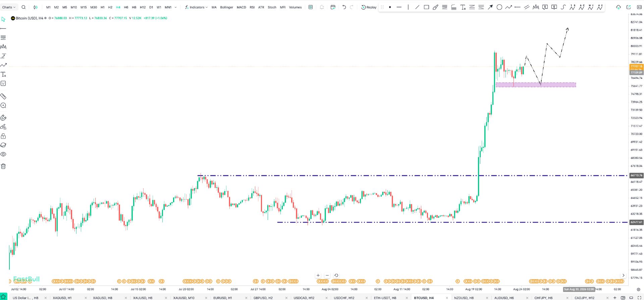The width and height of the screenshot is (644, 300).
Task: Select the S-curve drawing tool
Action: tap(563, 7)
